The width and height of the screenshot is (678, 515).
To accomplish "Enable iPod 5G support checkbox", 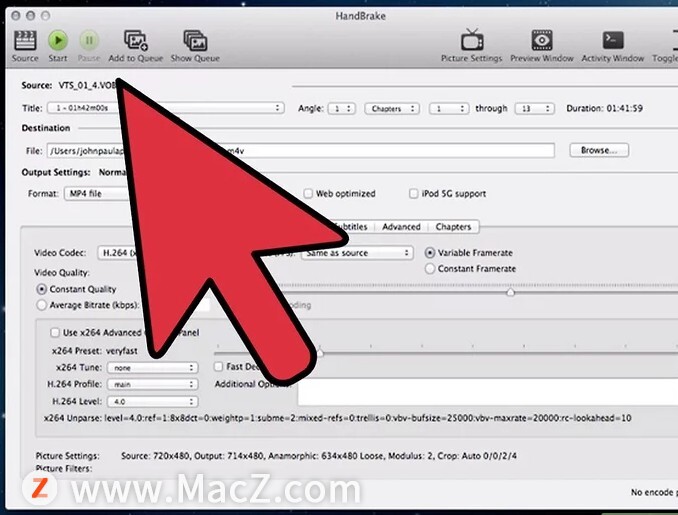I will 414,193.
